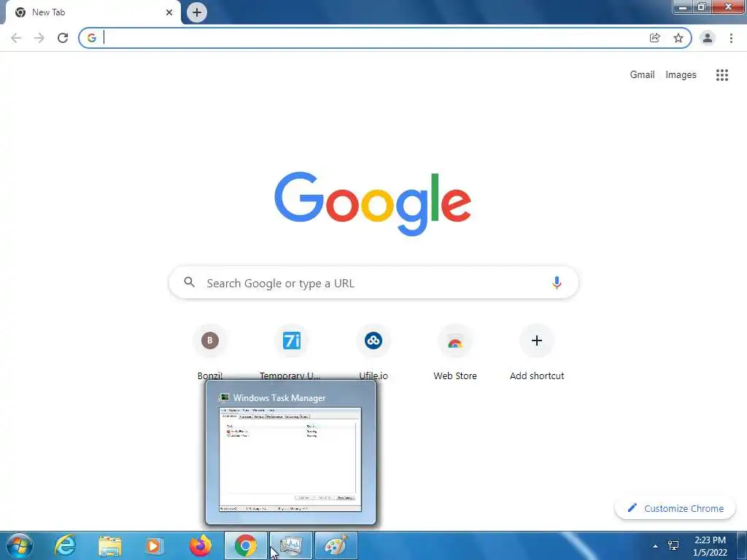This screenshot has height=560, width=747.
Task: Open the Google apps grid
Action: coord(722,75)
